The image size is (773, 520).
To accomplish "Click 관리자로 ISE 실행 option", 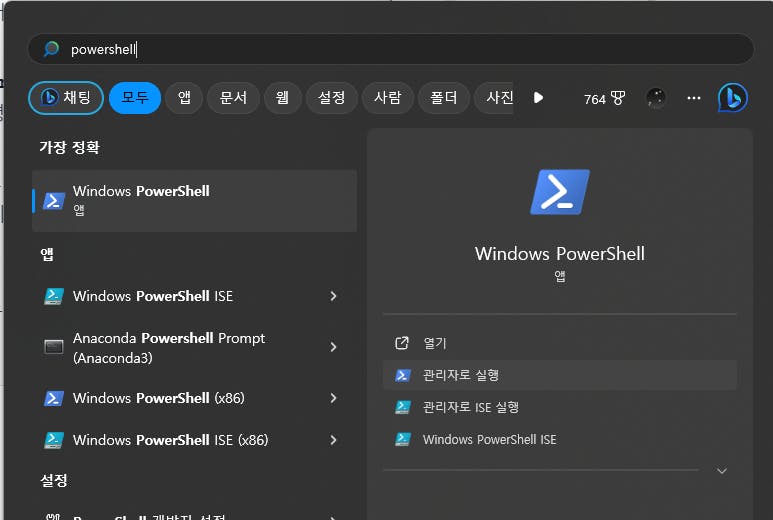I will point(560,407).
